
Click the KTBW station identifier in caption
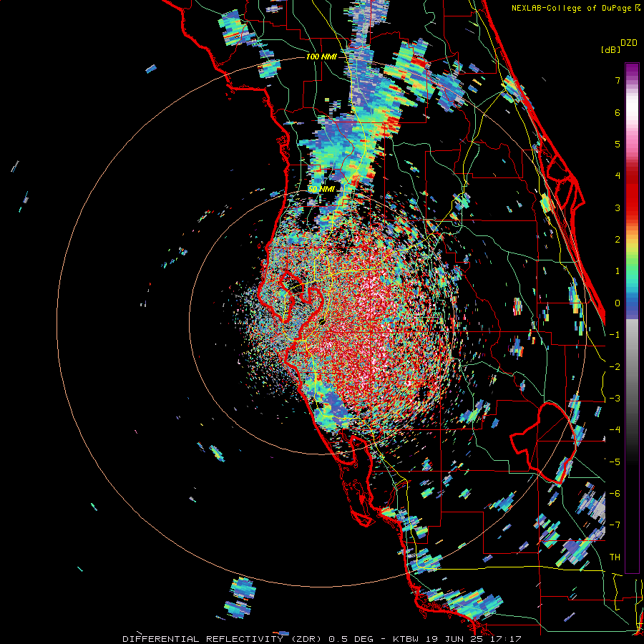(404, 639)
